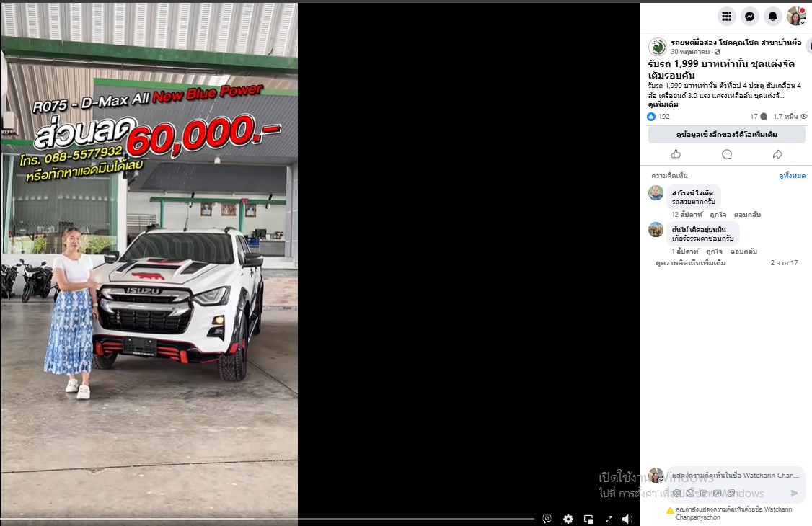The image size is (812, 526).
Task: Open commenter name สาโรจน์ ใจเด็ด
Action: pos(692,193)
